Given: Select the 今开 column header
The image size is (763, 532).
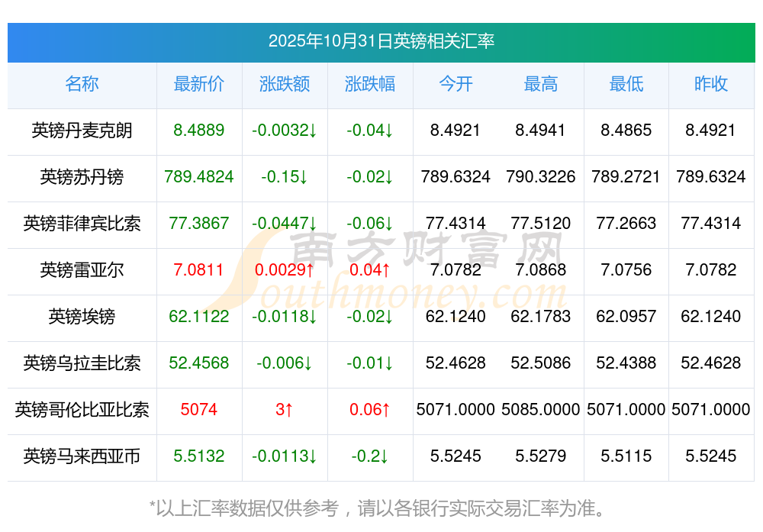Looking at the screenshot, I should coord(456,84).
